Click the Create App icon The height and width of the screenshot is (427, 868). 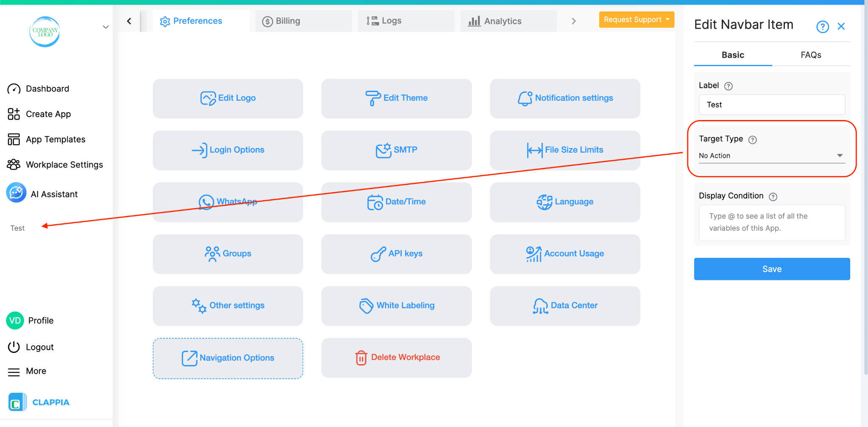pyautogui.click(x=14, y=114)
